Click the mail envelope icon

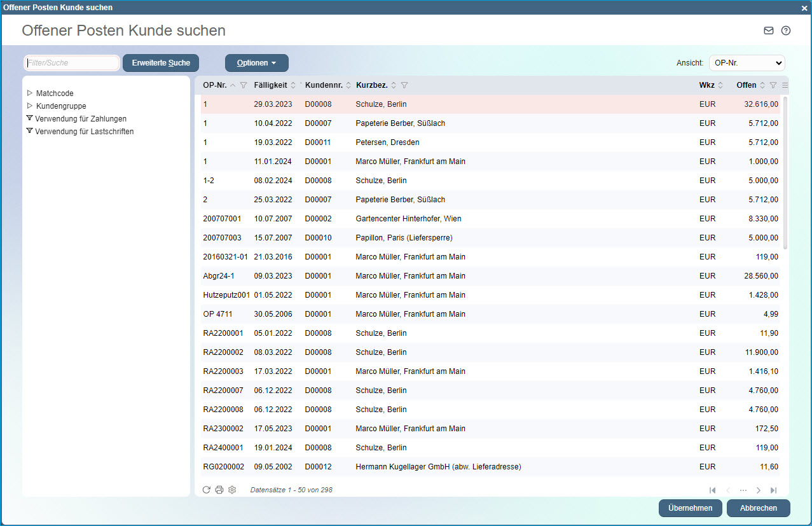coord(769,31)
